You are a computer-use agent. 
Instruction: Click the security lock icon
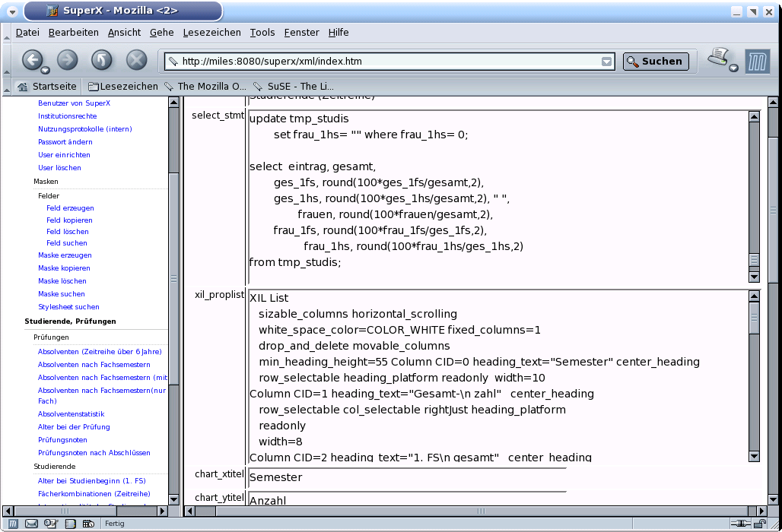[x=761, y=524]
